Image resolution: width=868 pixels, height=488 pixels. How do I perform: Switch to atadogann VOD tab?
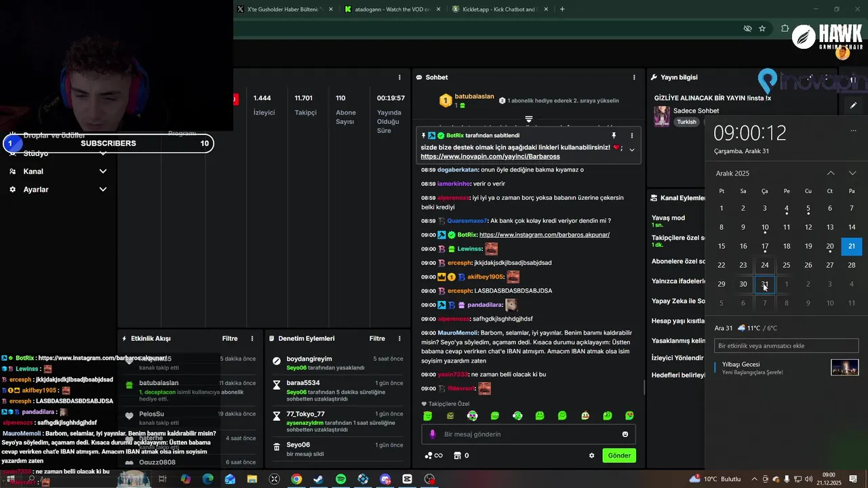(392, 9)
